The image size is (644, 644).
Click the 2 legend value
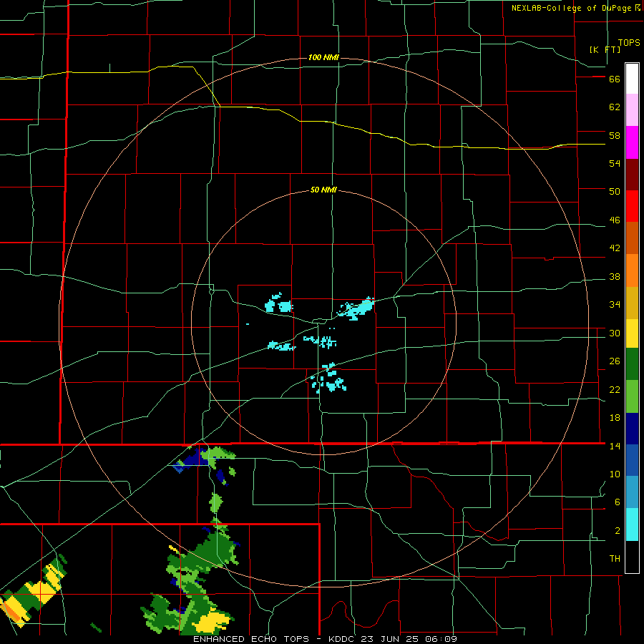pos(618,531)
